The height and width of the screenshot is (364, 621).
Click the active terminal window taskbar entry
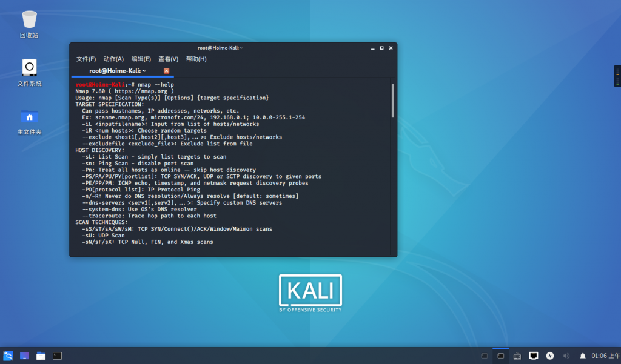click(500, 356)
